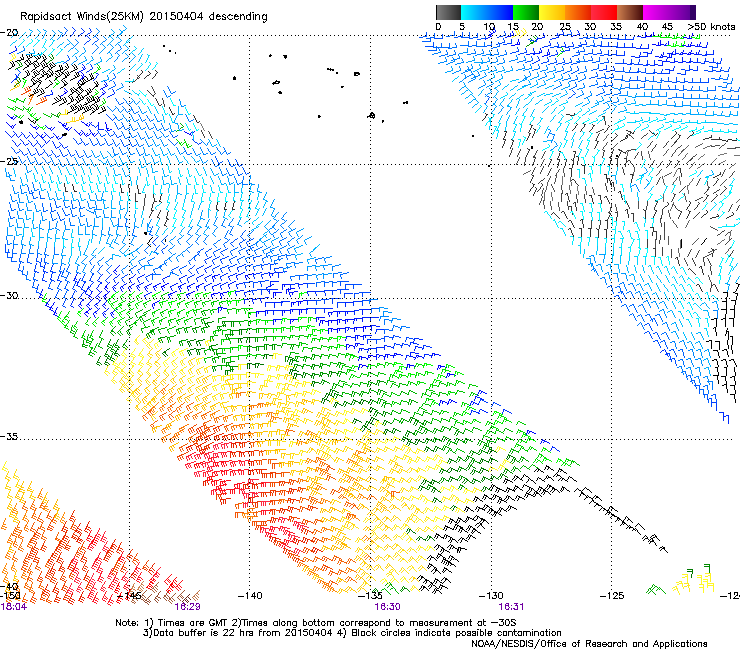Click the '-135' longitude axis label
Image resolution: width=740 pixels, height=650 pixels.
[x=370, y=596]
